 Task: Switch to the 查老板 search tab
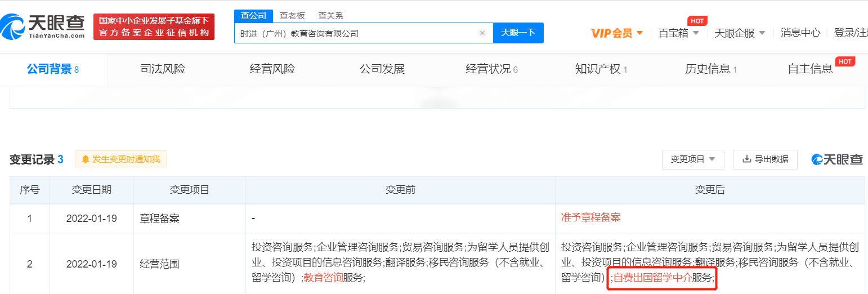pos(292,16)
